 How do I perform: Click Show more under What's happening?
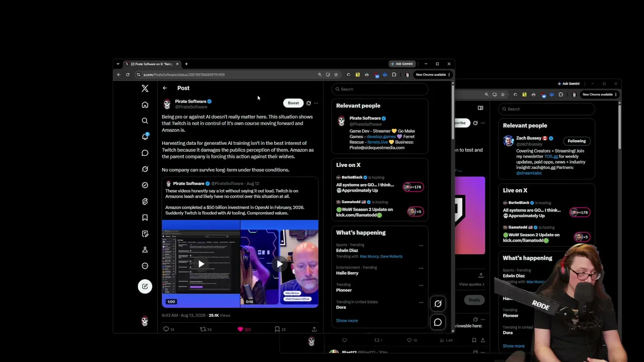click(x=347, y=321)
